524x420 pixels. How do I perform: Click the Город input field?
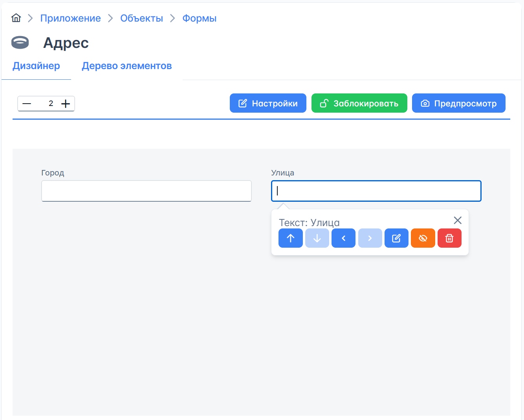146,191
